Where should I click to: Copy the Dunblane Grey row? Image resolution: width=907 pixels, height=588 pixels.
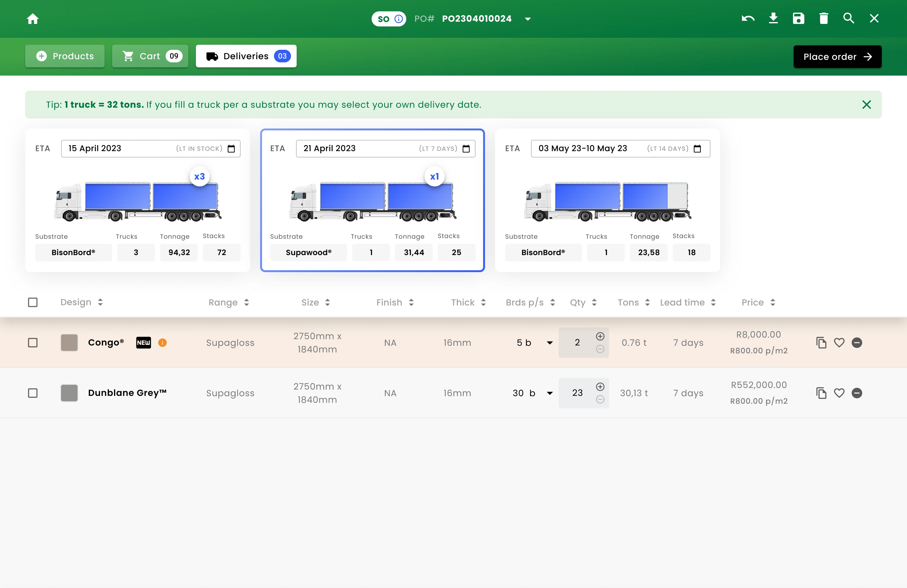pos(821,393)
